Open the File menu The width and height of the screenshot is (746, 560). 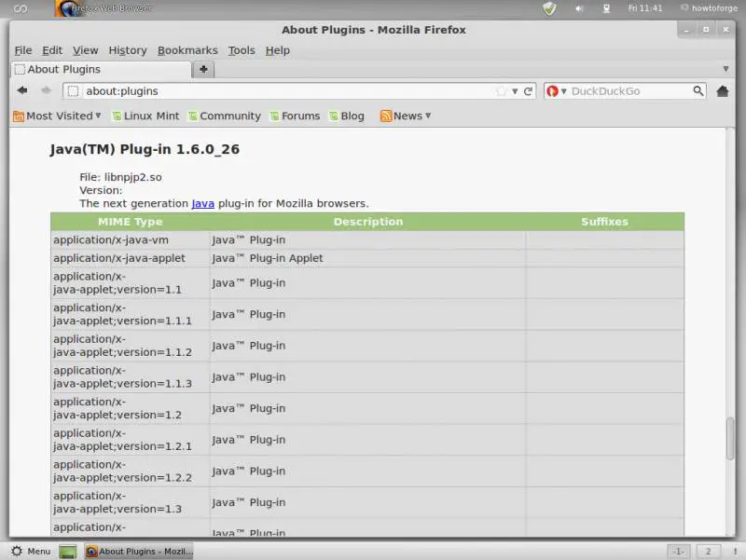point(23,50)
